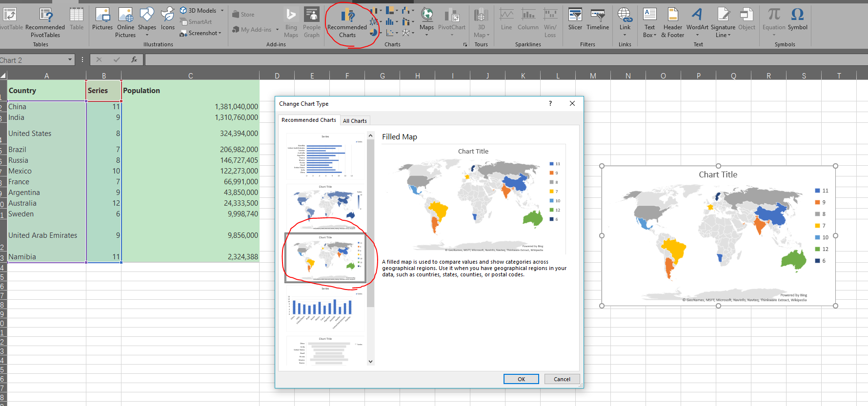Expand the Maps chart dropdown
The height and width of the screenshot is (406, 868).
click(426, 35)
